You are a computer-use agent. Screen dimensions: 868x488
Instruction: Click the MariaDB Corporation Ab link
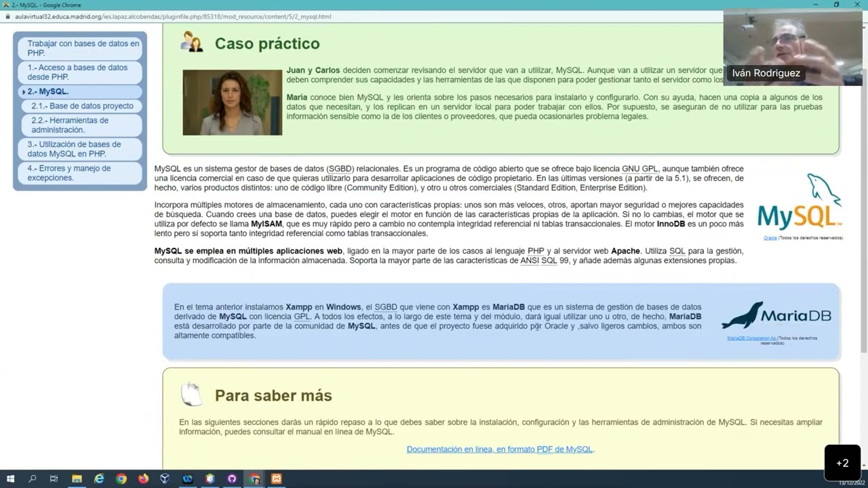751,338
